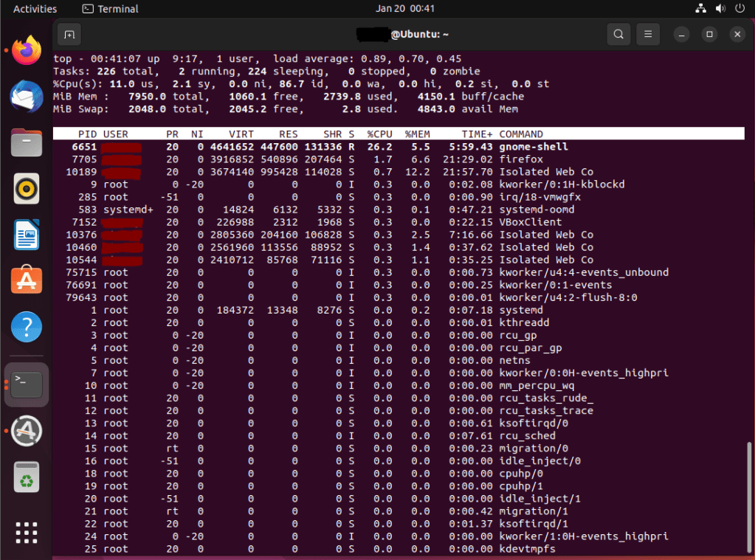Open the Files manager in the dock
The height and width of the screenshot is (560, 755).
tap(27, 142)
